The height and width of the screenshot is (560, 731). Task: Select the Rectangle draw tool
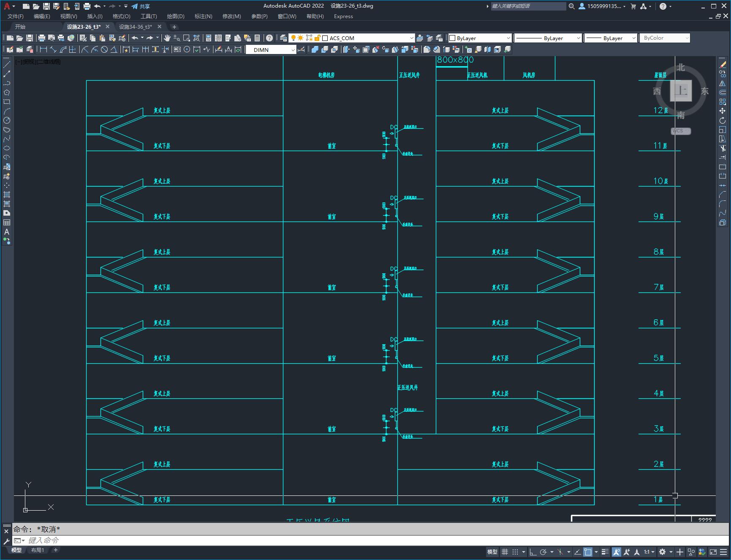7,102
